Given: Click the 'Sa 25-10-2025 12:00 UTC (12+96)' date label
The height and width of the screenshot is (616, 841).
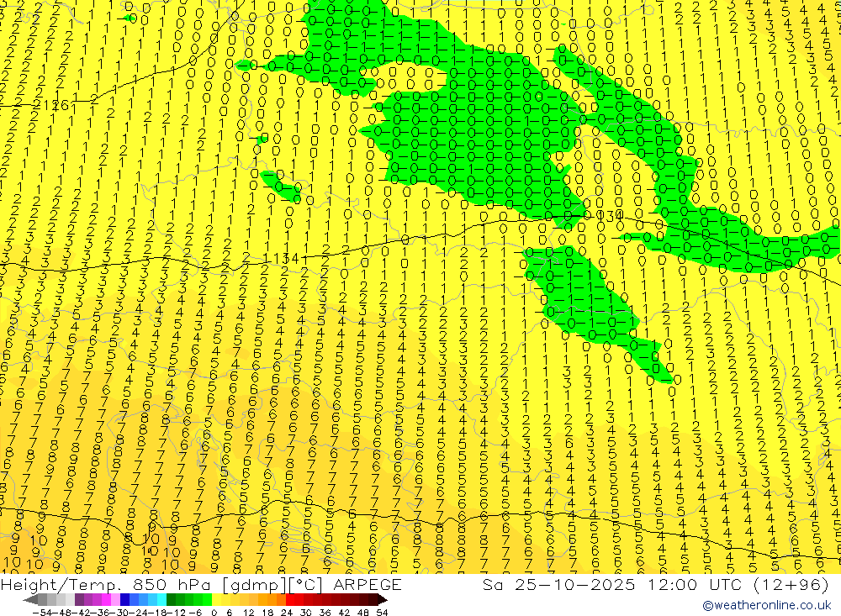Looking at the screenshot, I should [x=655, y=584].
